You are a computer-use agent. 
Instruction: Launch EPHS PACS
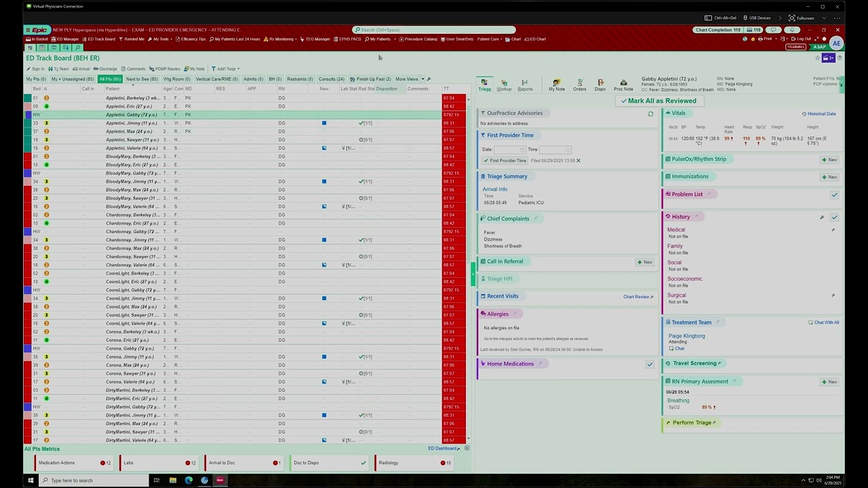click(x=349, y=39)
